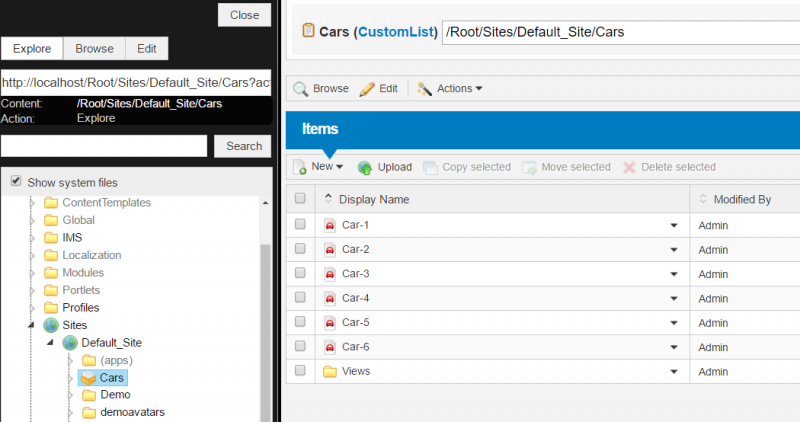Expand the Demo tree node

point(70,395)
